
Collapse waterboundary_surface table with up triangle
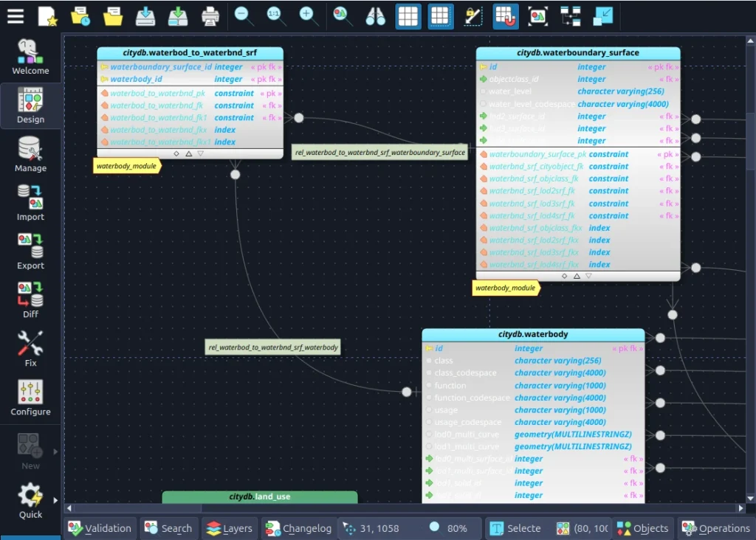tap(577, 276)
